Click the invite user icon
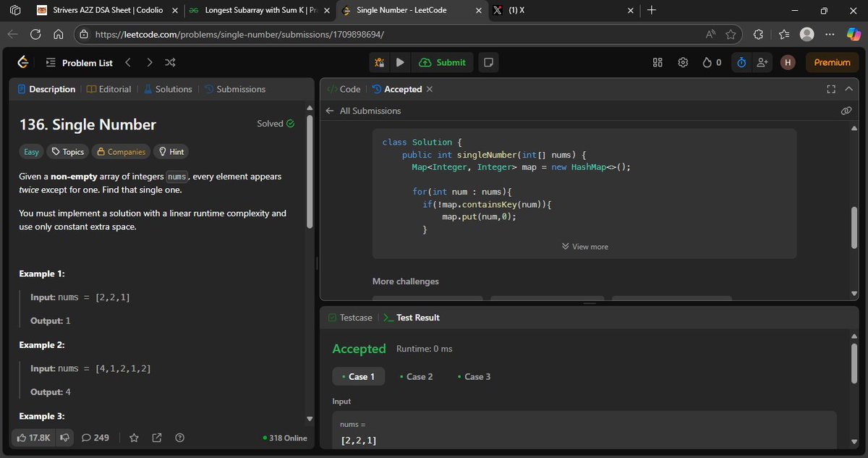This screenshot has height=458, width=868. 762,63
